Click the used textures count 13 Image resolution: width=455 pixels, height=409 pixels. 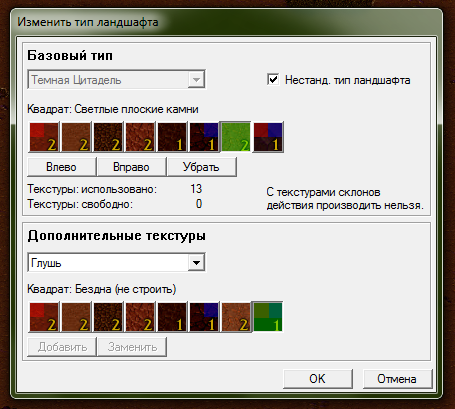196,189
